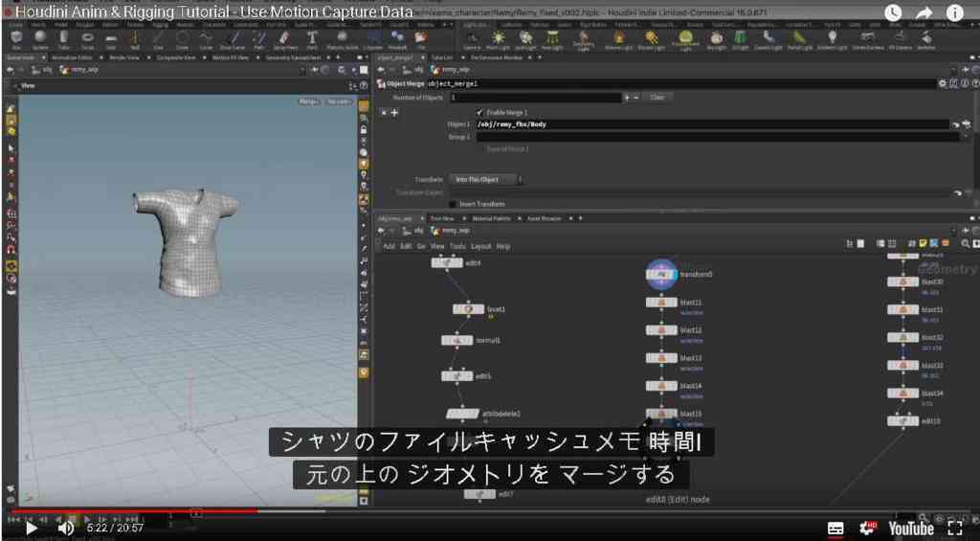Open the video title link
The height and width of the screenshot is (541, 980).
[x=213, y=11]
